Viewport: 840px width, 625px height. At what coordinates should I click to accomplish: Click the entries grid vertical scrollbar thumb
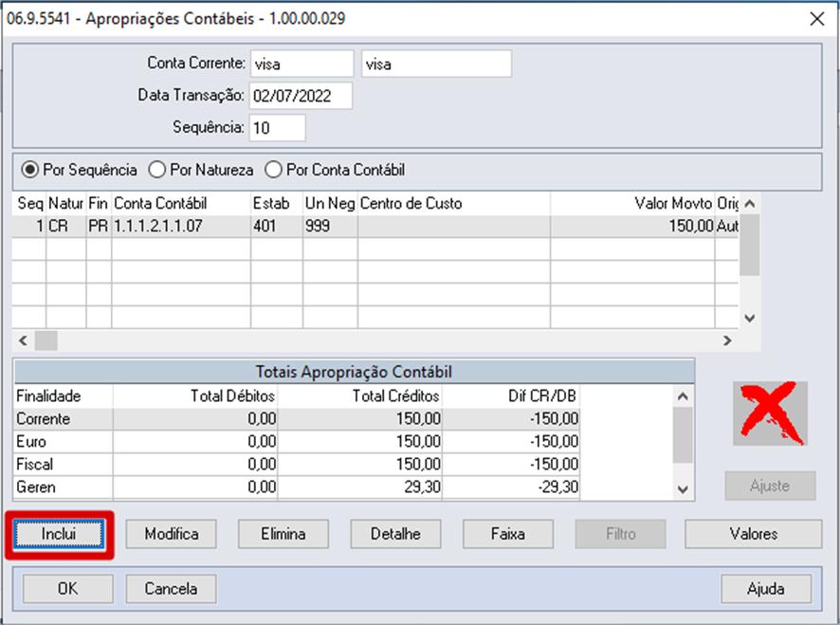pyautogui.click(x=750, y=245)
